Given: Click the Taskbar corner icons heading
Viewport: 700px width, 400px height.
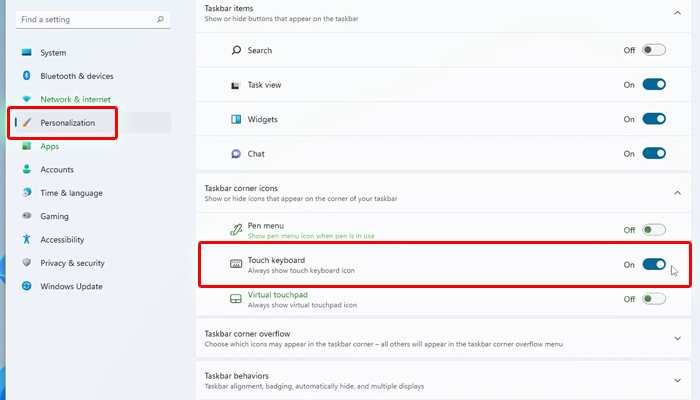Looking at the screenshot, I should click(241, 188).
